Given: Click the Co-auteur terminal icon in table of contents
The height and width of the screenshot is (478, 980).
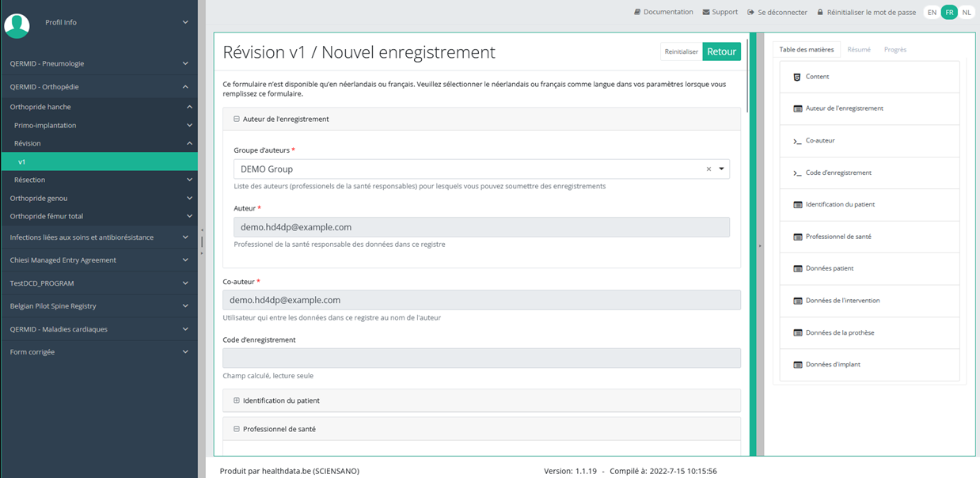Looking at the screenshot, I should pos(797,141).
